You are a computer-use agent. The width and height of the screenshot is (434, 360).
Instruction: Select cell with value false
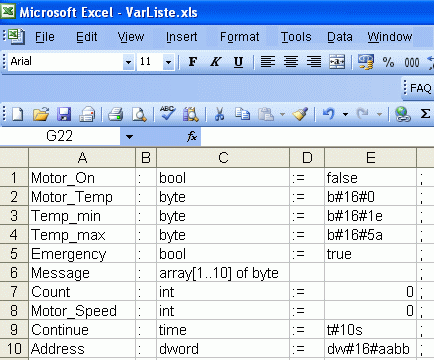(x=370, y=178)
